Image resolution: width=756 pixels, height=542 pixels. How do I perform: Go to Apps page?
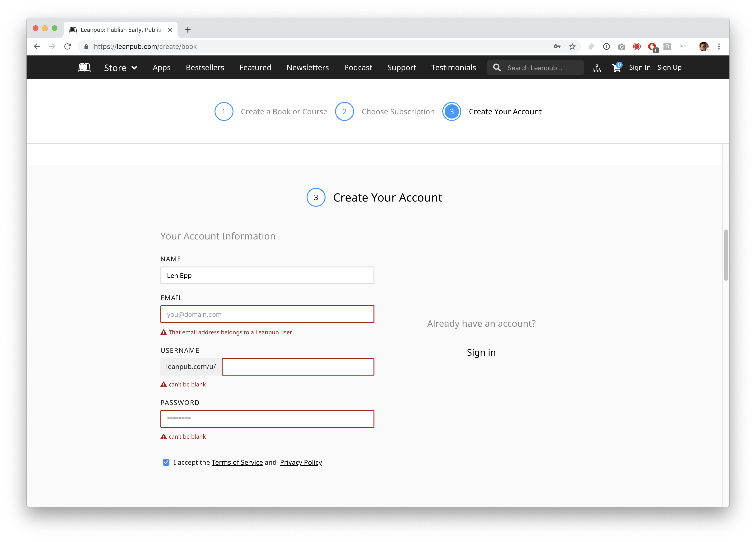161,68
